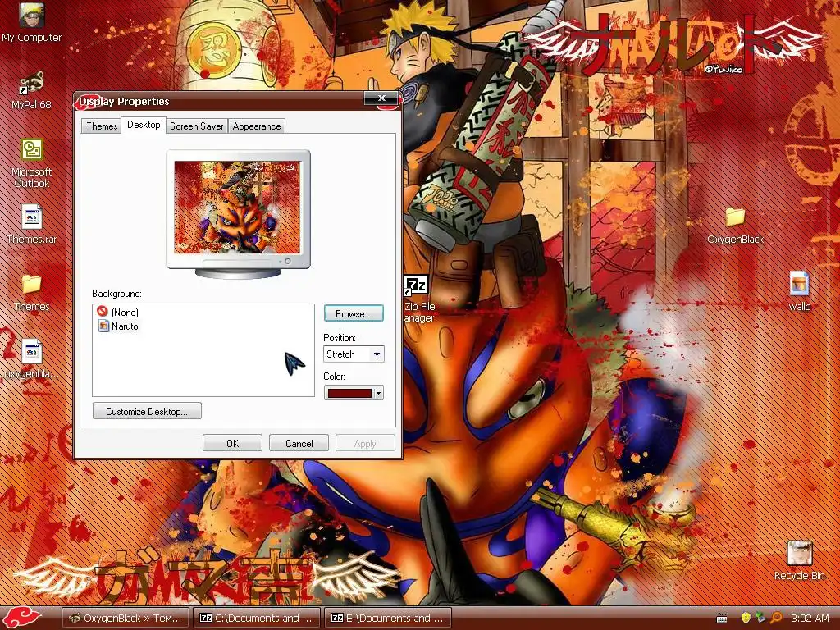
Task: Click the on-screen keyboard tray icon
Action: tap(722, 619)
